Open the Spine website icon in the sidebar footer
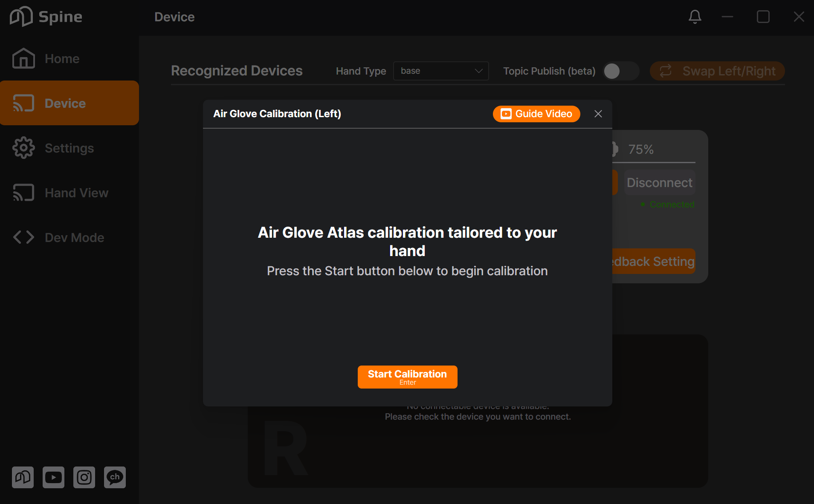This screenshot has height=504, width=814. [23, 477]
